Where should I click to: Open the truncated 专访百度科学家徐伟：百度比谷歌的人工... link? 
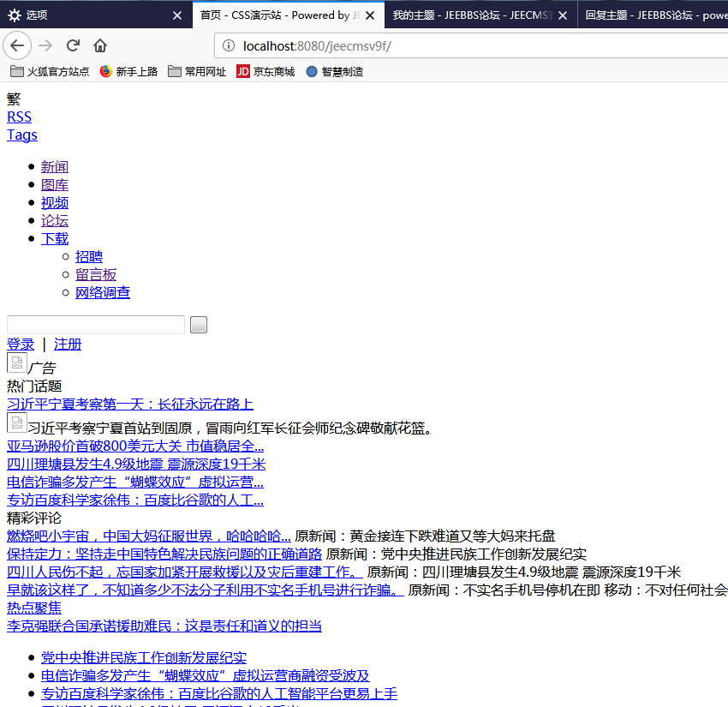(x=135, y=500)
